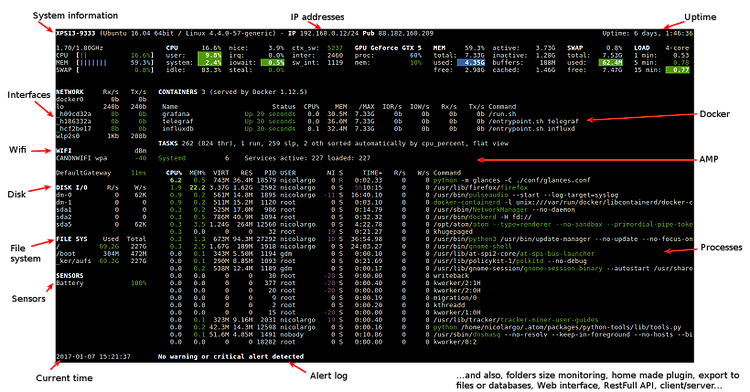
Task: Click the process list Command column header
Action: 447,173
